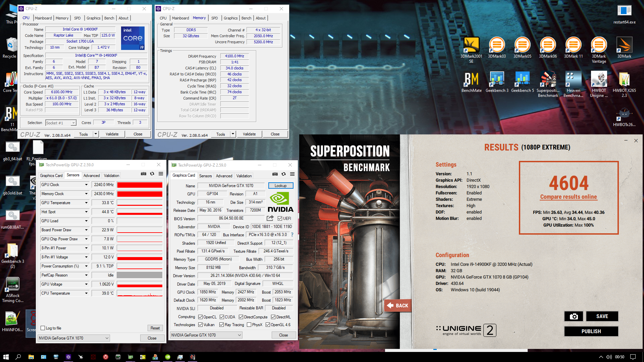Launch BenchMate from top-right desktop icons
Screen dimensions: 644x362
click(x=471, y=82)
